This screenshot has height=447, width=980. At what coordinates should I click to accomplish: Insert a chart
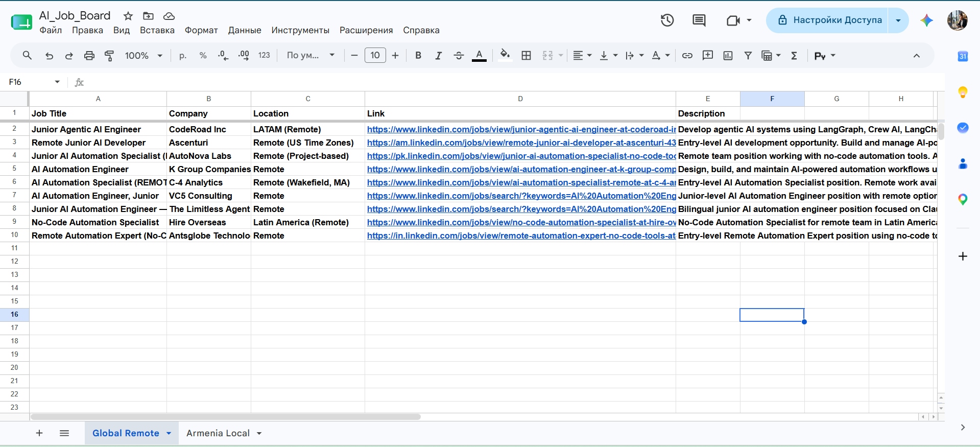[728, 56]
